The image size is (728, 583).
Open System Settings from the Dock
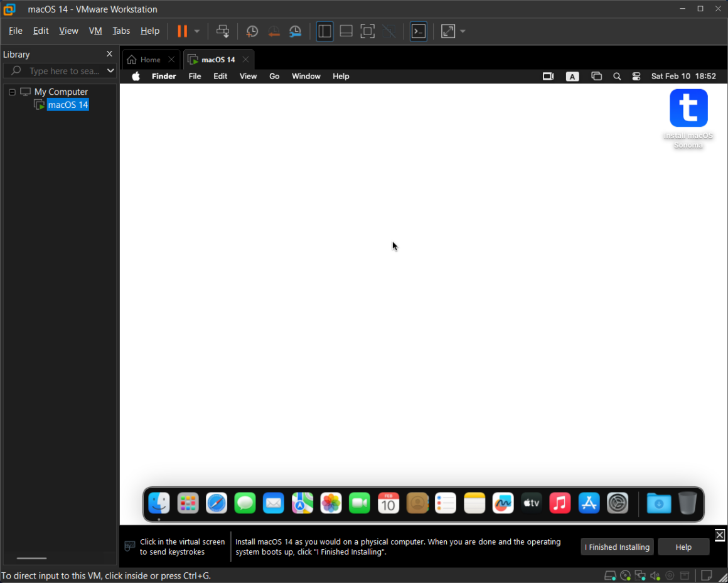coord(618,503)
